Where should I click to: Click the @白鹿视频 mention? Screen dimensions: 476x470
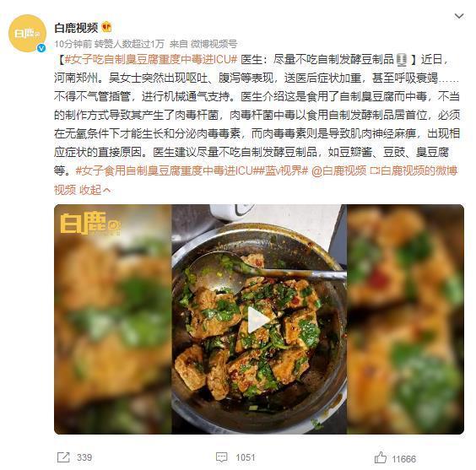338,170
